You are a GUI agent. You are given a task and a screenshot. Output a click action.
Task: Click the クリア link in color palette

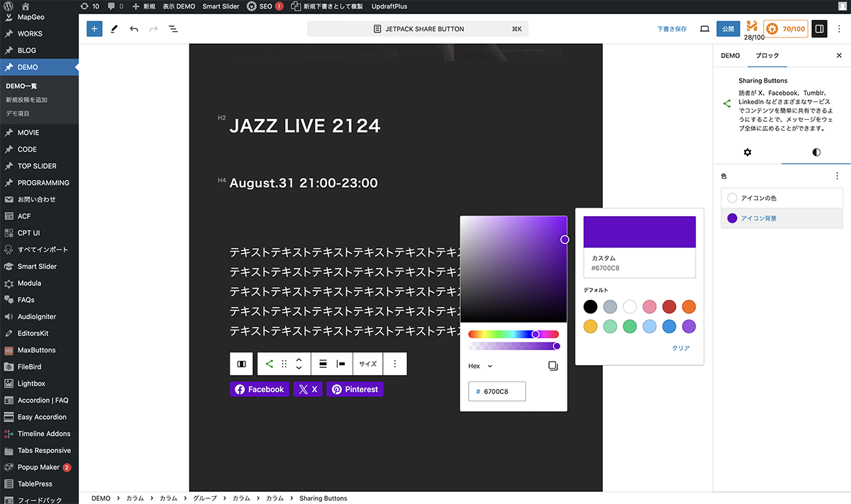point(680,348)
